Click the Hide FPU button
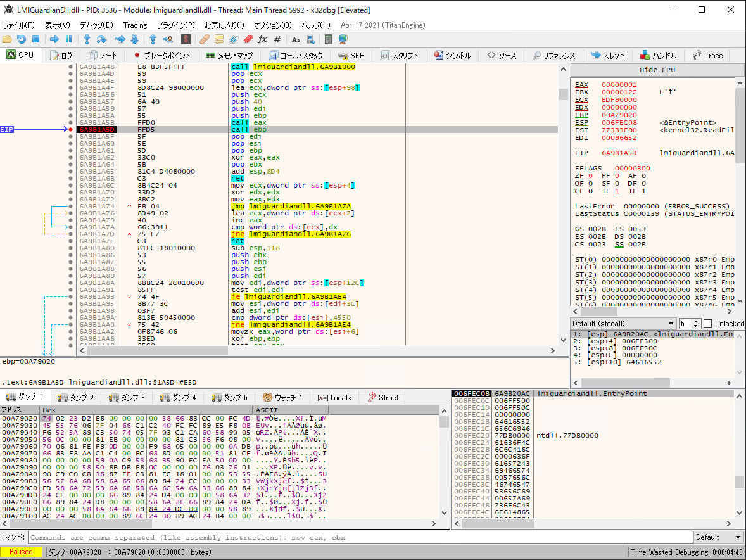The height and width of the screenshot is (560, 746). 657,70
